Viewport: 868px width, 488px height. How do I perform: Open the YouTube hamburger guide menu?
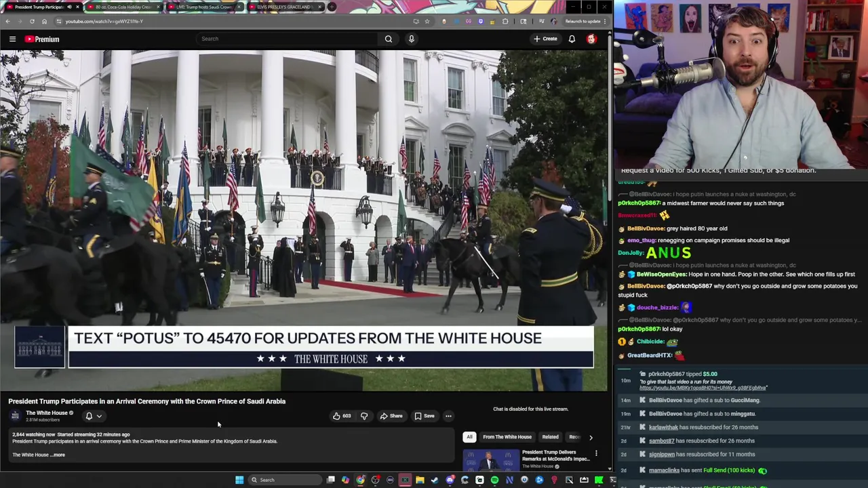click(x=12, y=39)
